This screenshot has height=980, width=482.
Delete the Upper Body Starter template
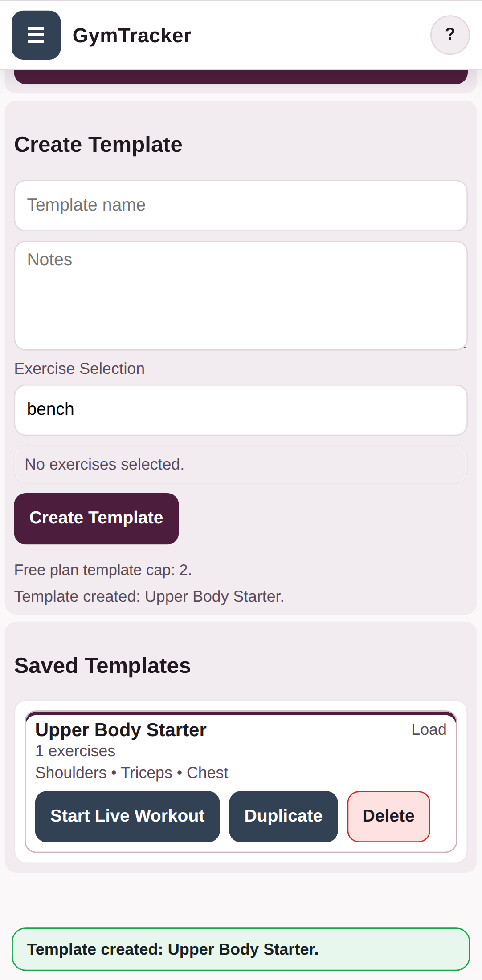388,816
